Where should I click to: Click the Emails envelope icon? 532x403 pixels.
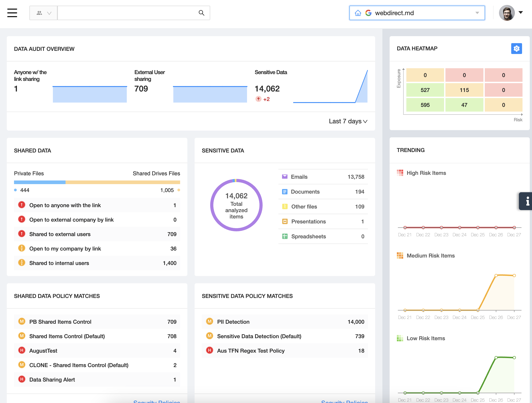(x=285, y=177)
